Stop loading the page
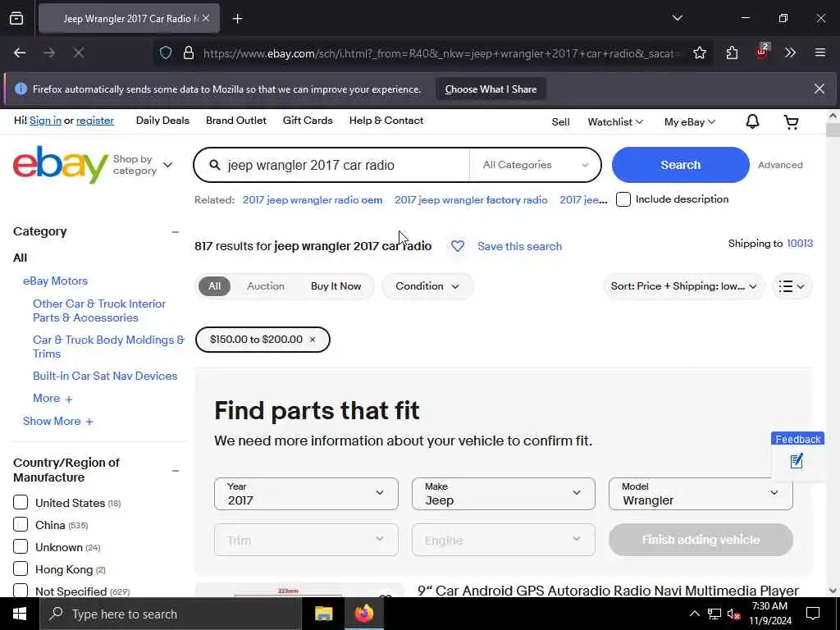This screenshot has width=840, height=630. point(78,52)
